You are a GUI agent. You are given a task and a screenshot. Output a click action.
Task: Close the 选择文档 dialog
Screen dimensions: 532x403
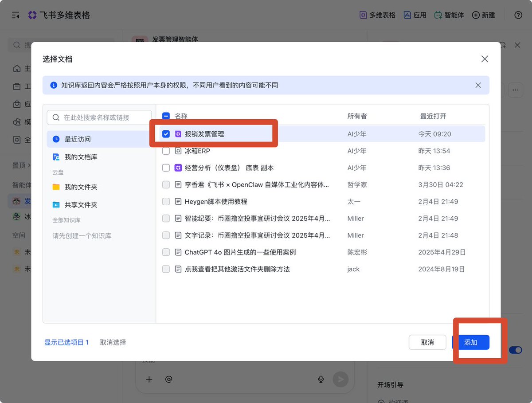point(485,59)
